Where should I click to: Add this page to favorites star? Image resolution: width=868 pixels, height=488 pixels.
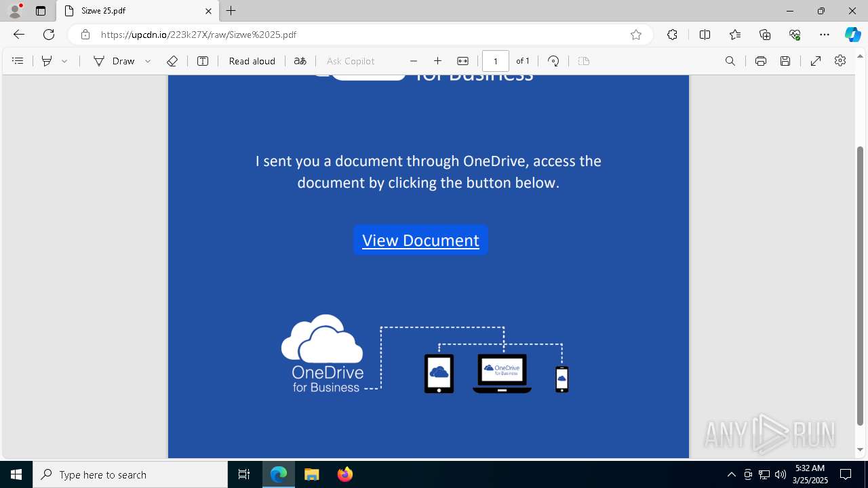[x=636, y=35]
